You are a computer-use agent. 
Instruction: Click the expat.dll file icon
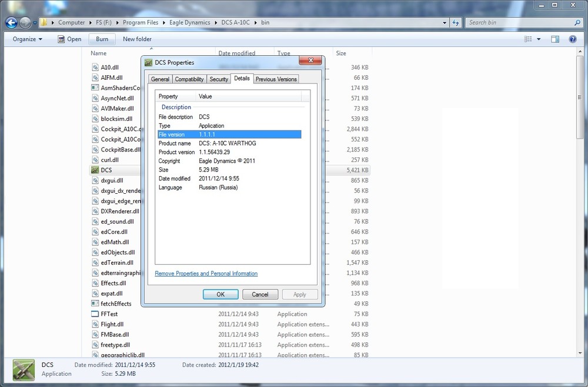click(x=95, y=294)
